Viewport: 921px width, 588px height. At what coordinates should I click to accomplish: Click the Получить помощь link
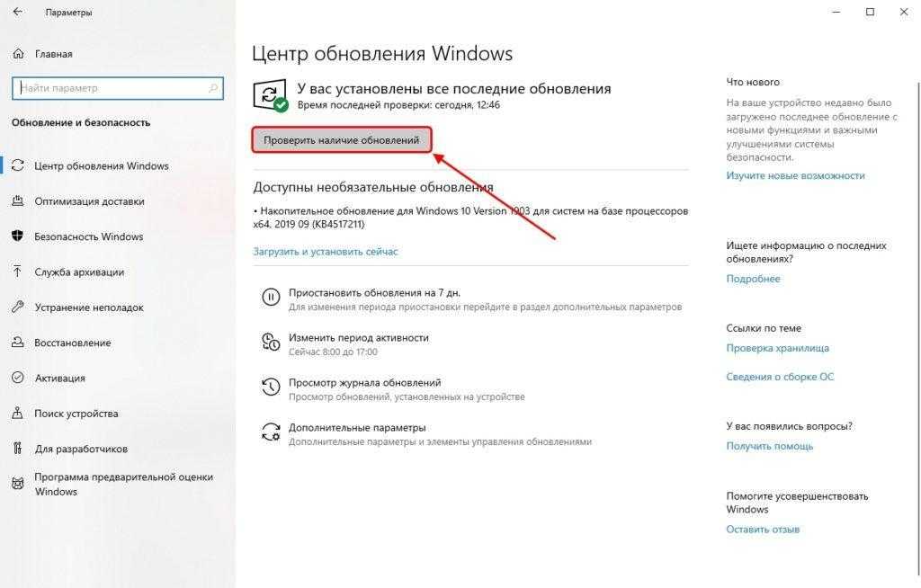click(770, 446)
